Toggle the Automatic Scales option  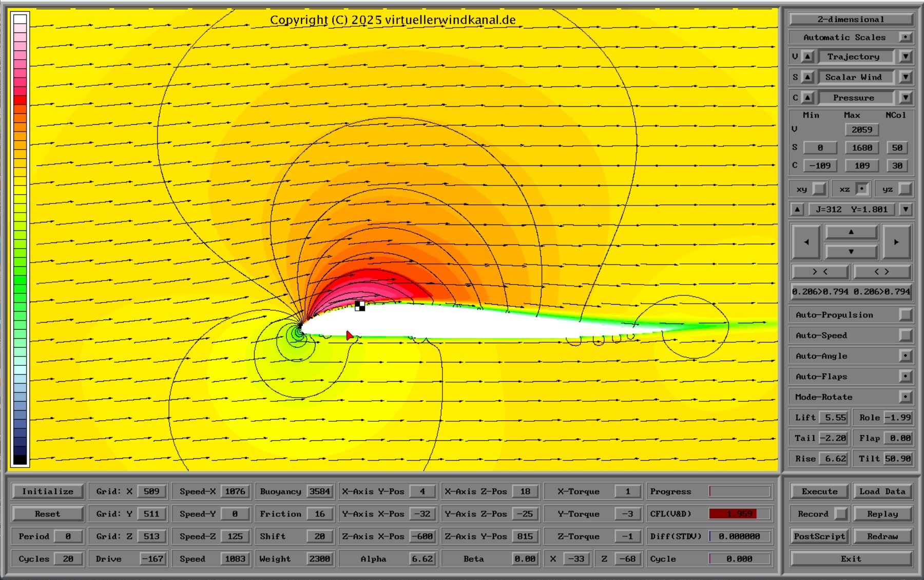pyautogui.click(x=906, y=38)
